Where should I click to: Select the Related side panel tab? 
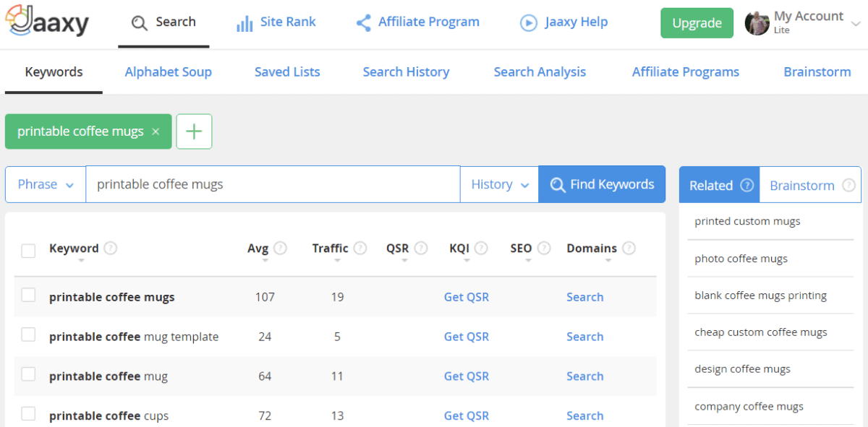coord(719,185)
